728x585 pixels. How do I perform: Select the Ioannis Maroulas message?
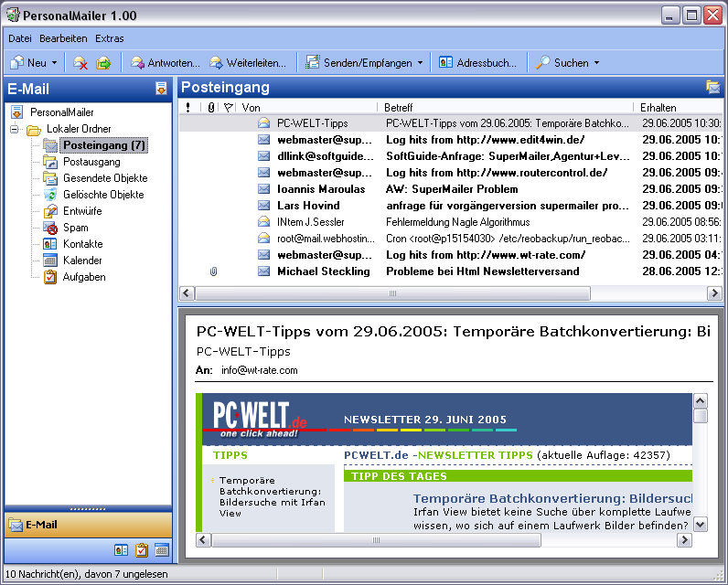point(451,189)
